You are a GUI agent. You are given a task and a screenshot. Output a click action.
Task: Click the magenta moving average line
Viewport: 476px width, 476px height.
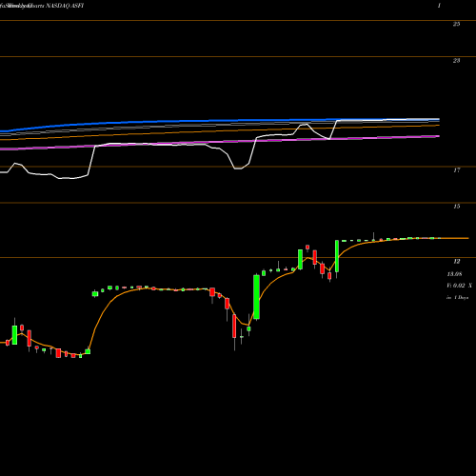pyautogui.click(x=220, y=142)
